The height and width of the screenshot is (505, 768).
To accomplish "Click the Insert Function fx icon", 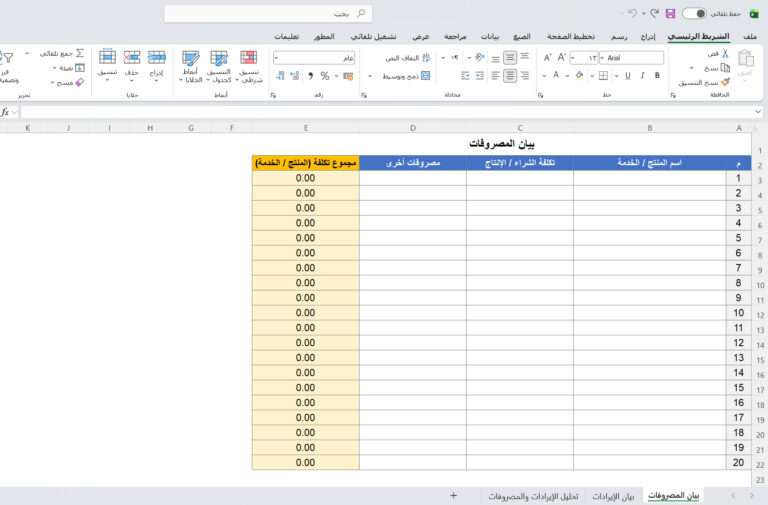I will [8, 112].
